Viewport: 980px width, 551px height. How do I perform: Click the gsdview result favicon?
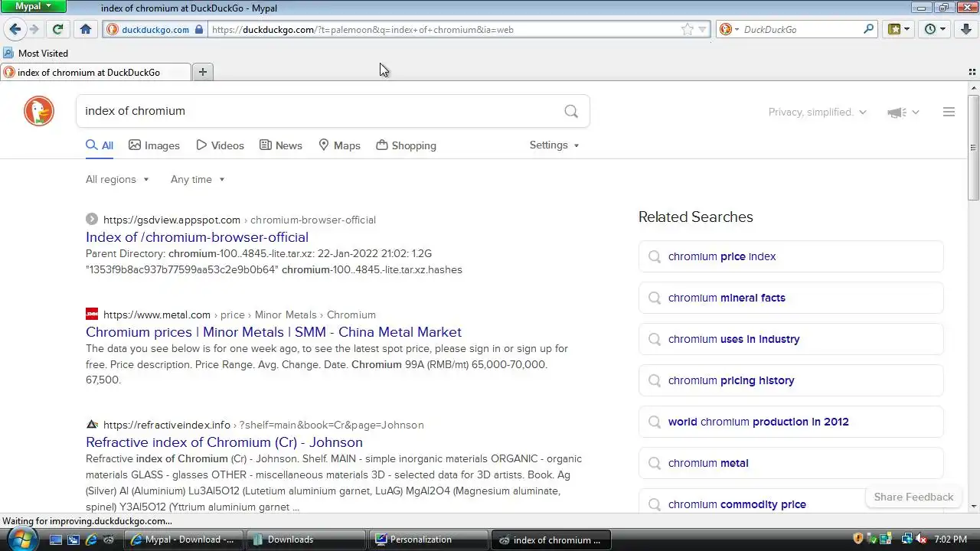(92, 220)
